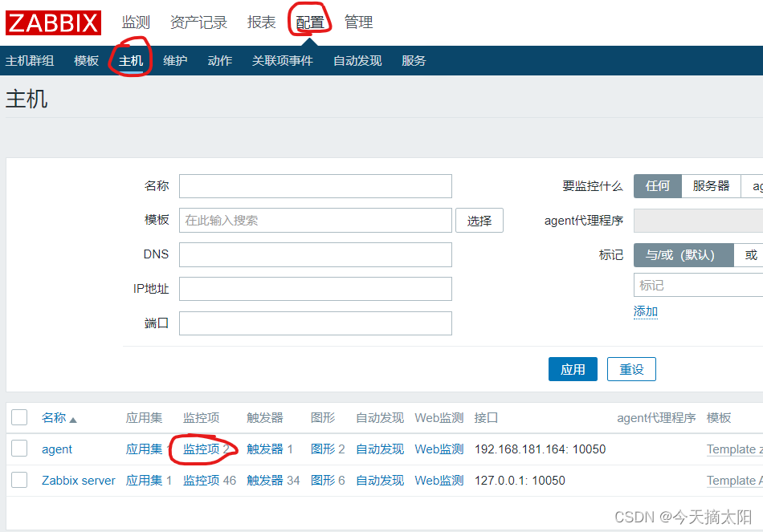Viewport: 763px width, 532px height.
Task: Click interface 192.168.181.164: 10050 text
Action: point(541,449)
